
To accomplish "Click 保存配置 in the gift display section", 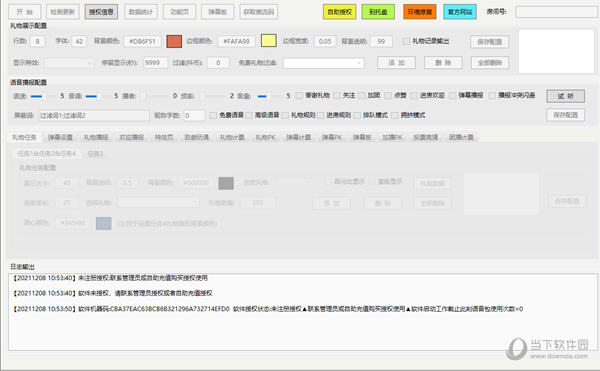I will 489,42.
